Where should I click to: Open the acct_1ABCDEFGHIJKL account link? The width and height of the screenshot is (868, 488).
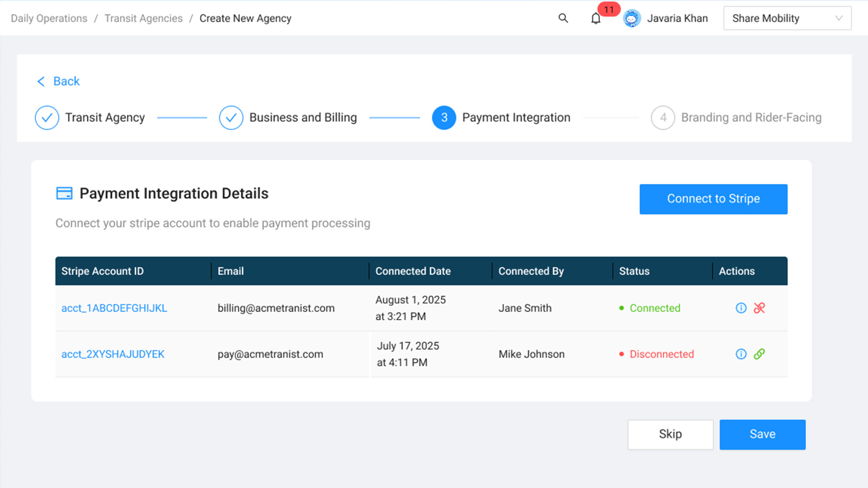coord(114,308)
